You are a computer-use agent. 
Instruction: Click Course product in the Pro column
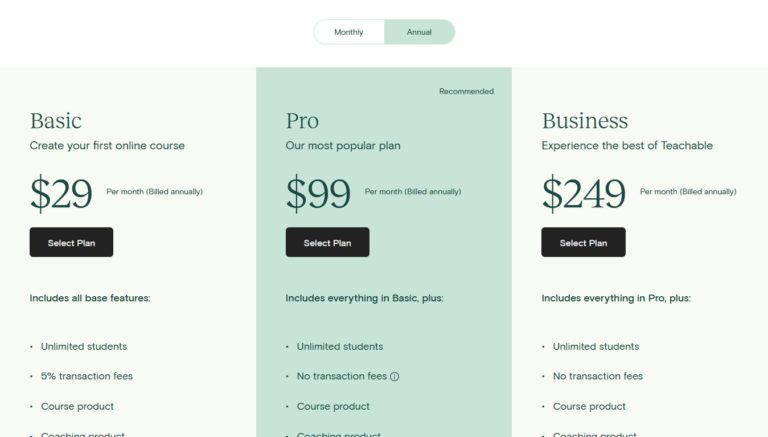pos(333,406)
